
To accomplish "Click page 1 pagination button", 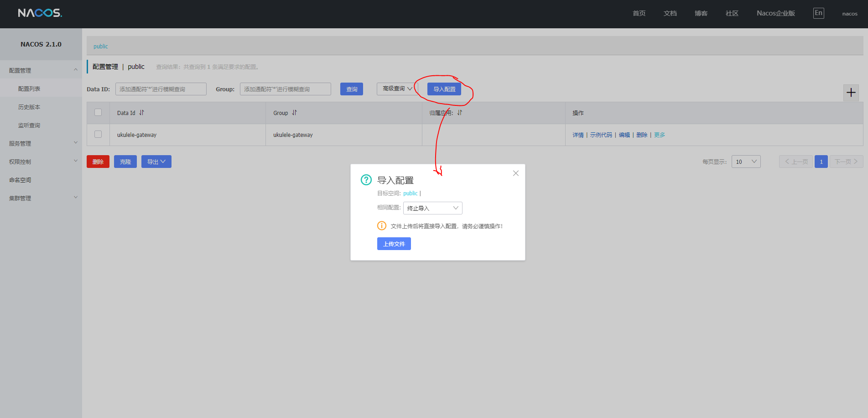I will coord(821,162).
